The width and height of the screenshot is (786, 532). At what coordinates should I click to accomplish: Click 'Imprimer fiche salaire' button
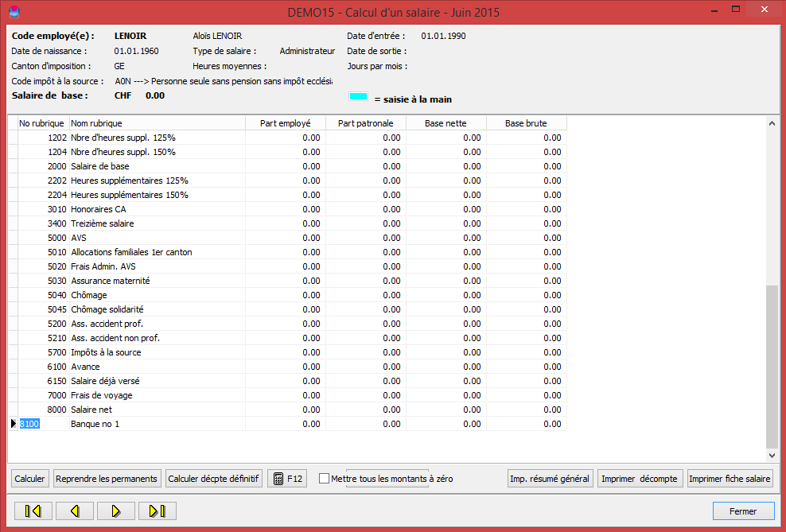pyautogui.click(x=730, y=479)
